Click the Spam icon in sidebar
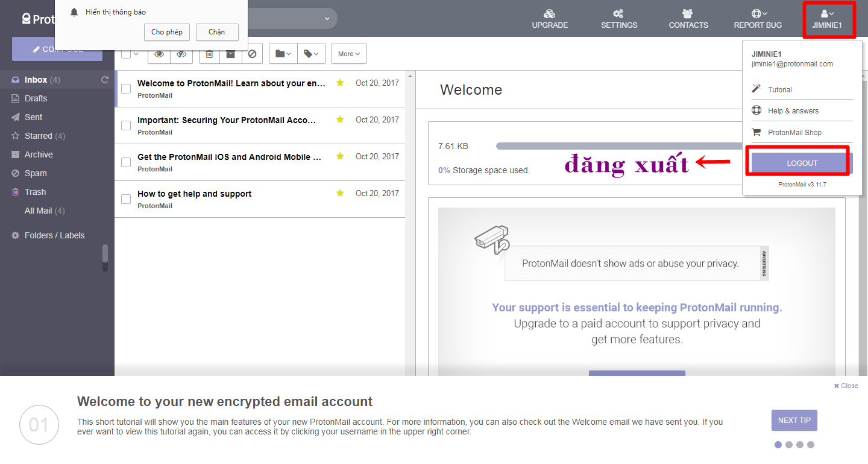The height and width of the screenshot is (464, 868). click(x=16, y=173)
